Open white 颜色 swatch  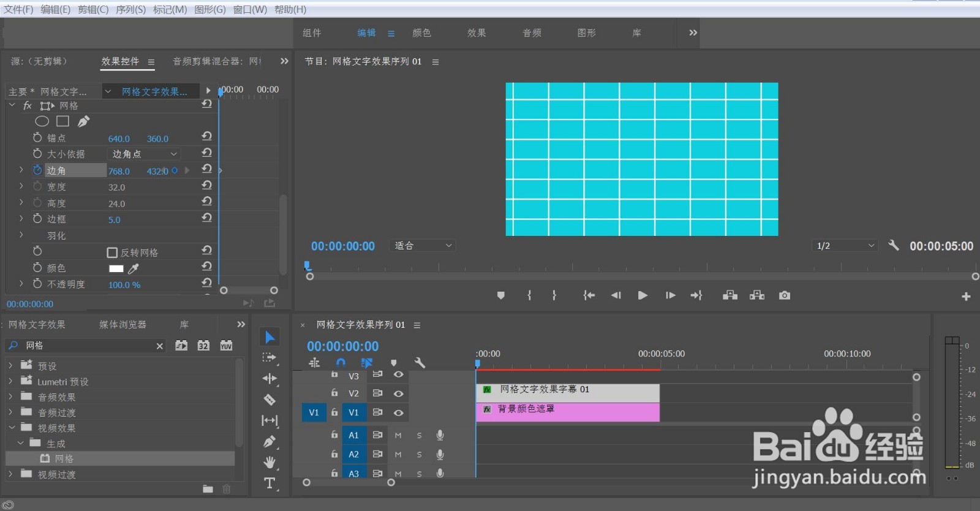(x=116, y=268)
